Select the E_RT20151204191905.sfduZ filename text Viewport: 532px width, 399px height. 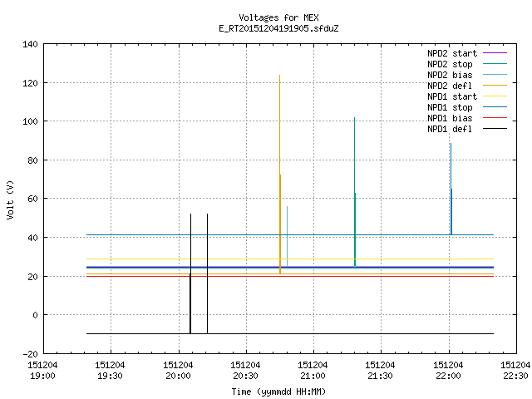(278, 28)
